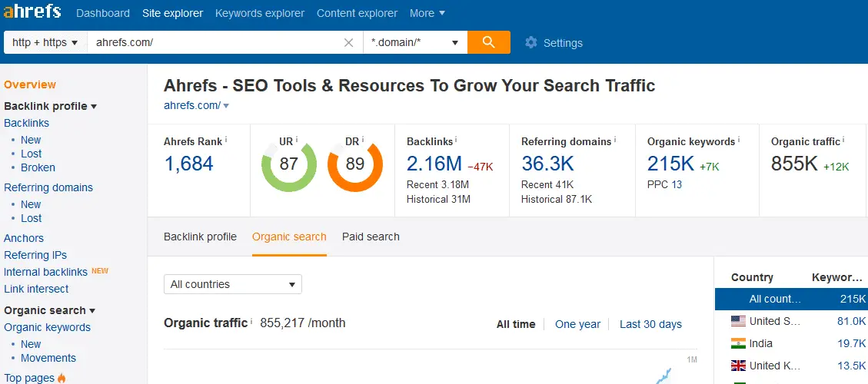Click the 2.16M backlinks value
The width and height of the screenshot is (868, 384).
click(x=434, y=164)
